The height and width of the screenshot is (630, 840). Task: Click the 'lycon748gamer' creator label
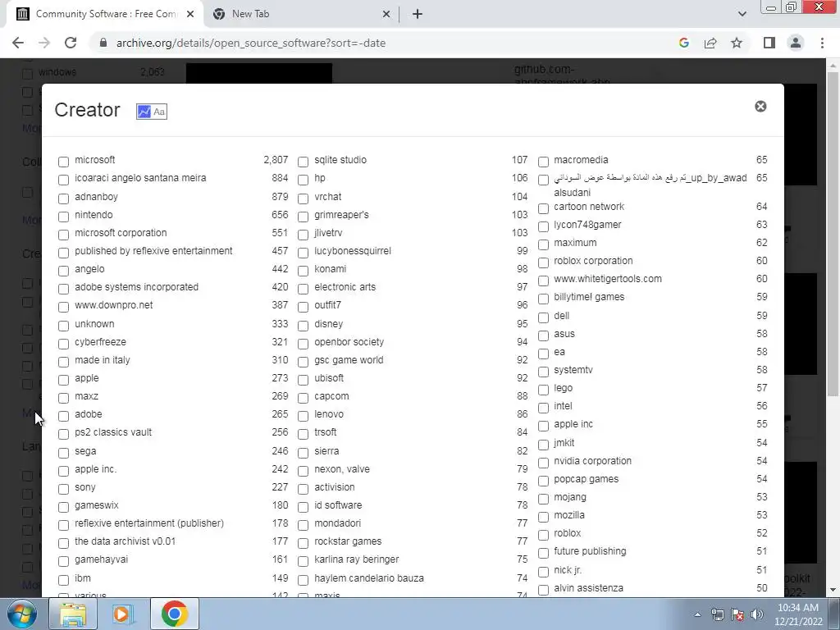(x=587, y=225)
